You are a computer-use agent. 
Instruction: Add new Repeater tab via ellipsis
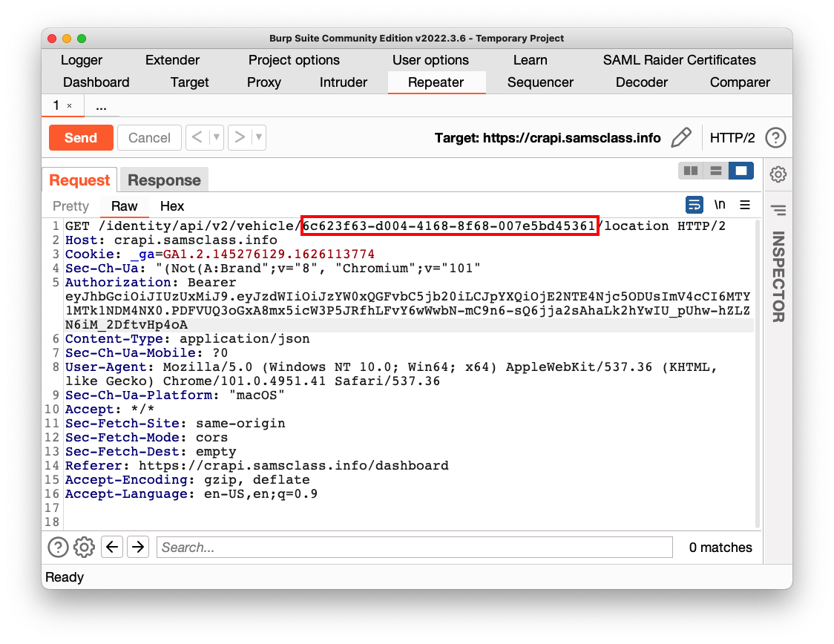[101, 106]
